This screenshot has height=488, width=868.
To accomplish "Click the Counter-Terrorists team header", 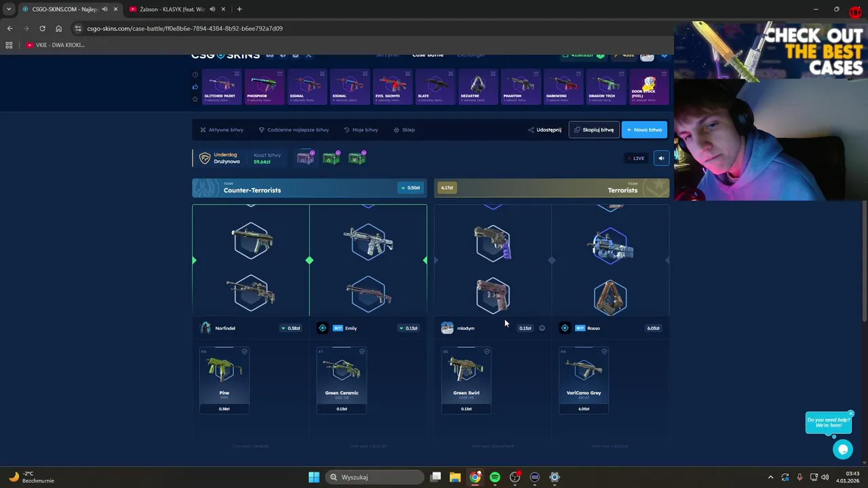I will (309, 188).
